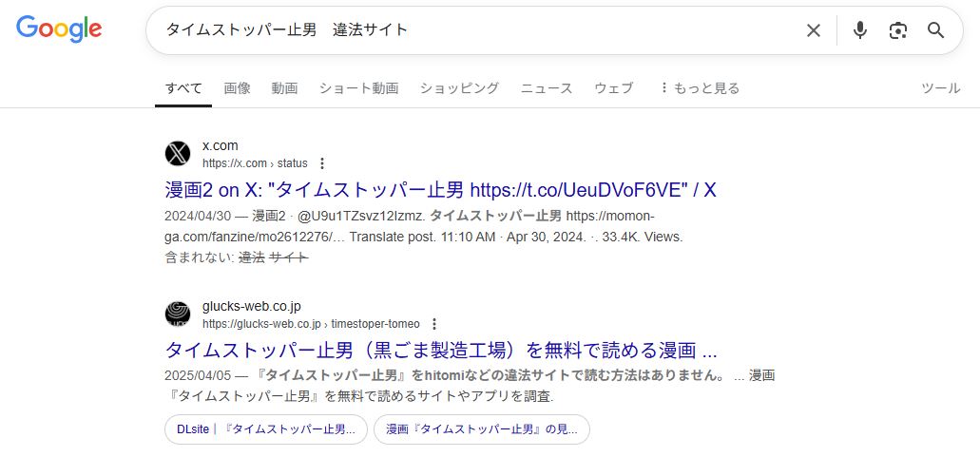Switch to the ウェブ tab
The width and height of the screenshot is (980, 457).
click(614, 88)
